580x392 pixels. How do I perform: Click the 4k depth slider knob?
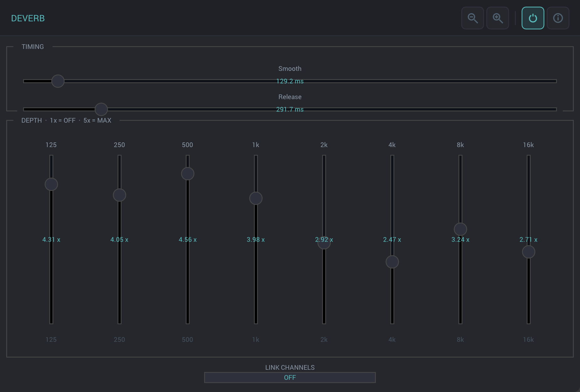pos(392,262)
